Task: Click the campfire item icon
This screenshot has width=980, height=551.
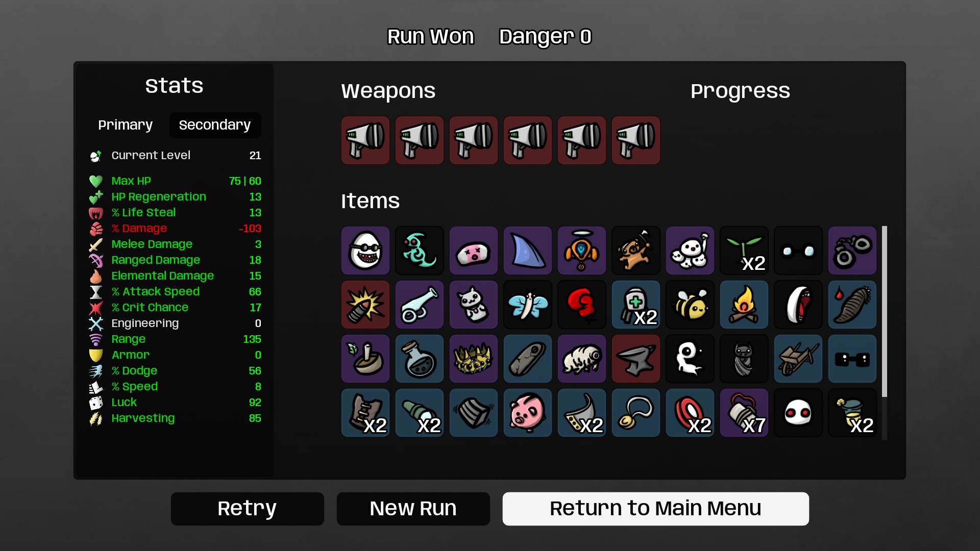Action: pyautogui.click(x=744, y=305)
